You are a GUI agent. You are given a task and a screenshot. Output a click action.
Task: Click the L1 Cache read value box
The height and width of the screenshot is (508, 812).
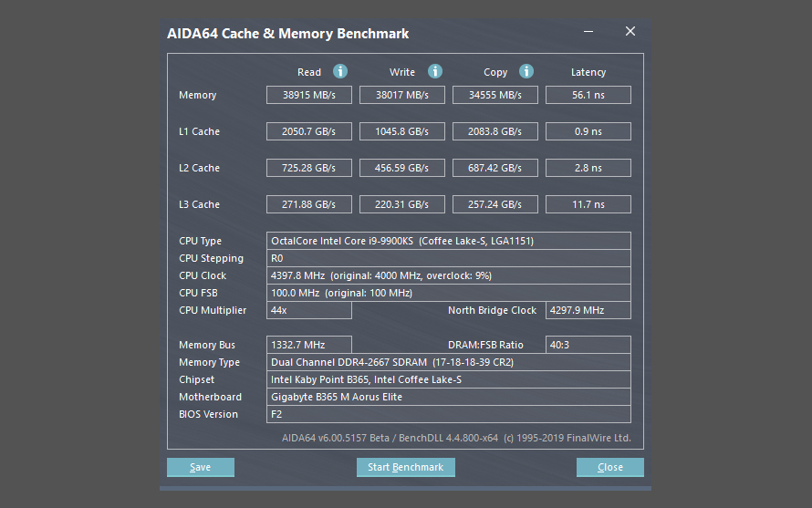click(x=309, y=131)
